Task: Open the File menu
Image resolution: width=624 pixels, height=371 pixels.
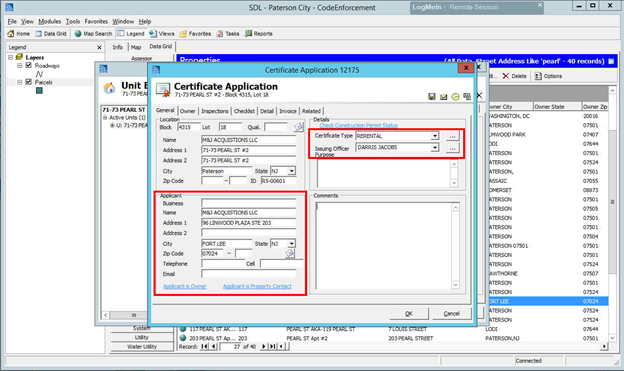Action: point(12,21)
